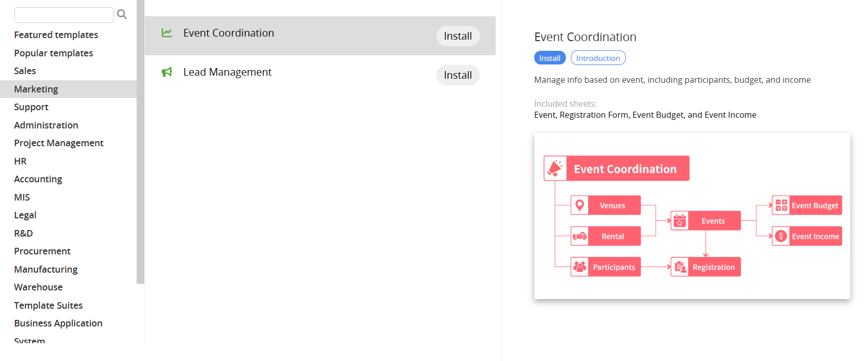This screenshot has height=361, width=868.
Task: Click the Lead Management megaphone icon
Action: pos(167,72)
